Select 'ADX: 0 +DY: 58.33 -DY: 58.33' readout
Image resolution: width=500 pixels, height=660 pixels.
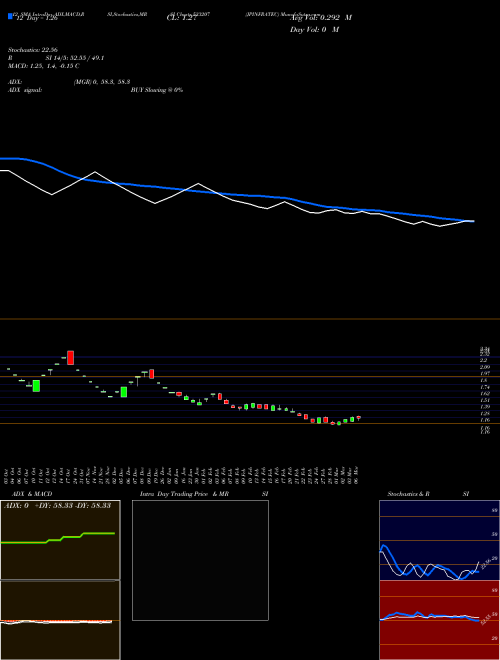pyautogui.click(x=57, y=505)
